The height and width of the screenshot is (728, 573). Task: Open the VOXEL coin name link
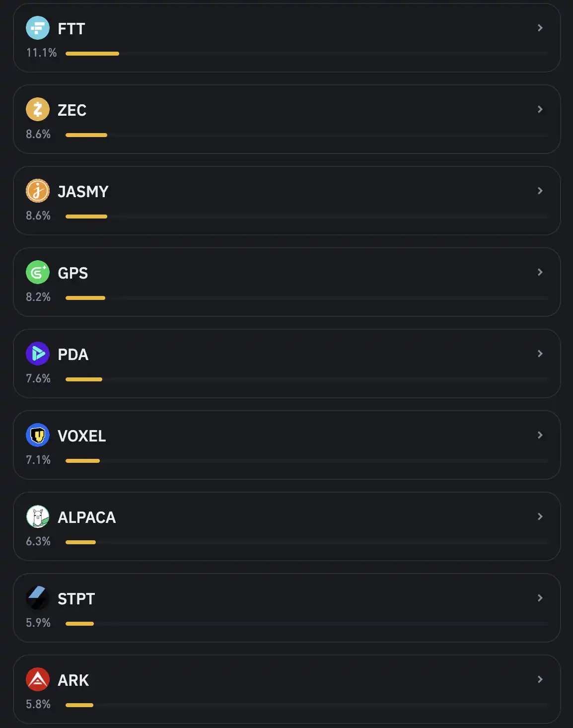click(82, 436)
